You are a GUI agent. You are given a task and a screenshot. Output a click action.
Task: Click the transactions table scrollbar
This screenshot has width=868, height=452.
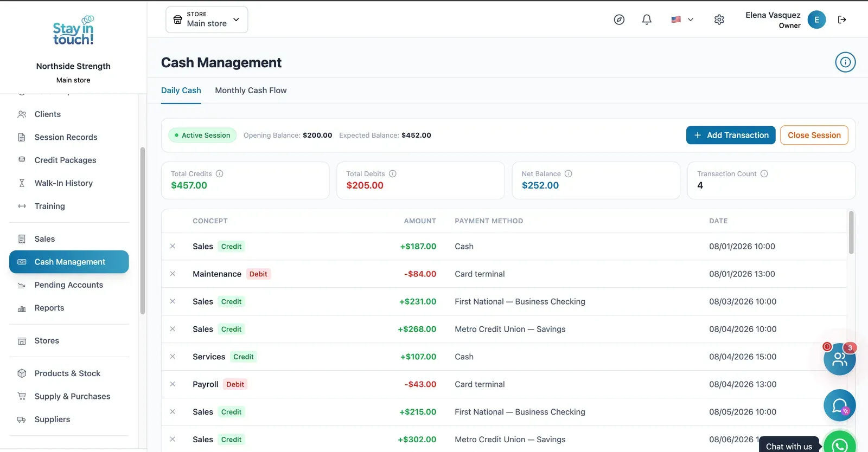(x=851, y=233)
